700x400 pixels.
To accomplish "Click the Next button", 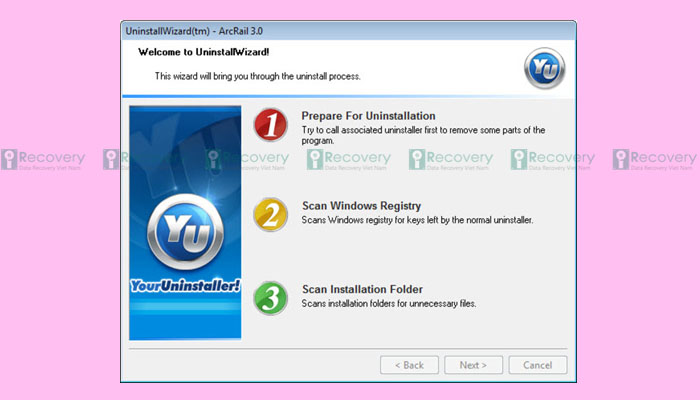I will pos(473,365).
